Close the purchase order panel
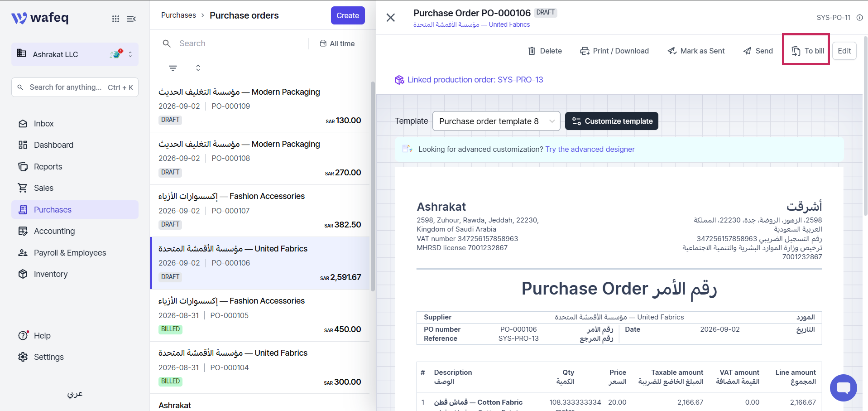Image resolution: width=868 pixels, height=411 pixels. pos(391,18)
